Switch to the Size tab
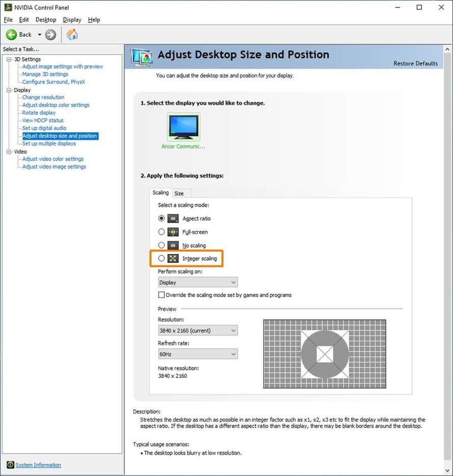The image size is (453, 476). coord(179,193)
